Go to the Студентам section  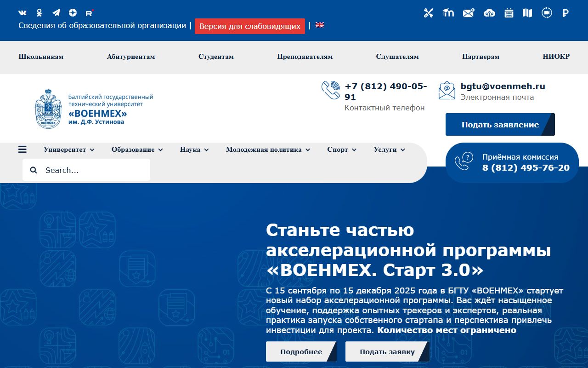[x=216, y=57]
